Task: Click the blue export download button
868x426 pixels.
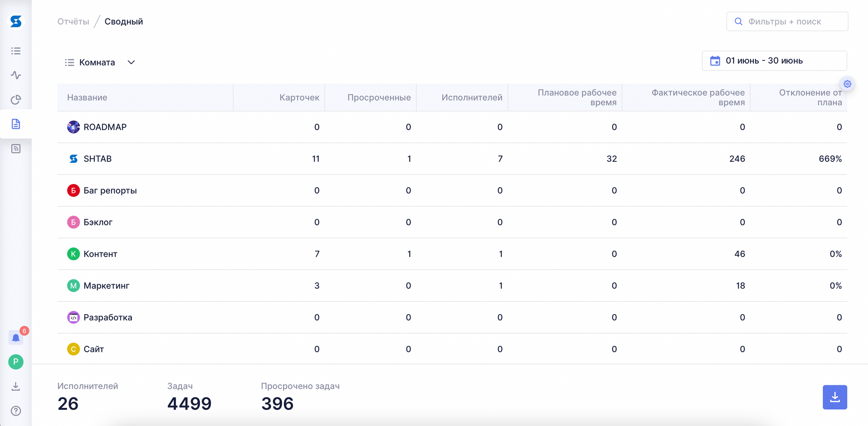Action: pyautogui.click(x=835, y=397)
